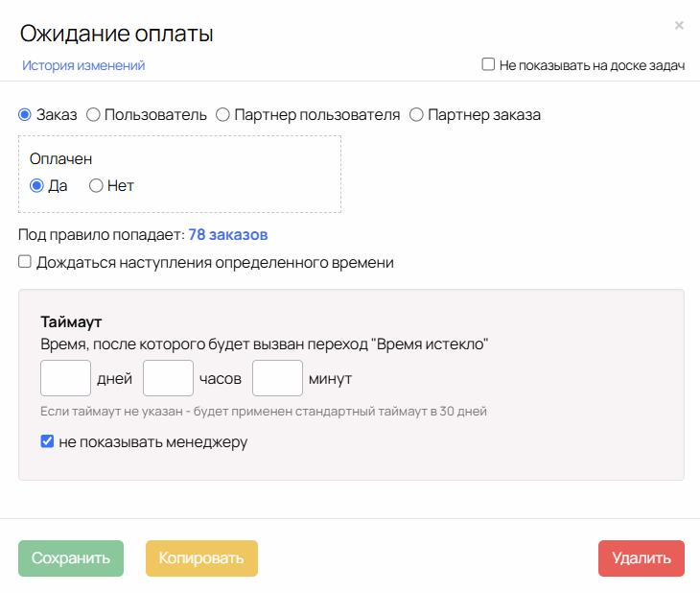Focus the часов timeout input field
The height and width of the screenshot is (593, 700).
pyautogui.click(x=169, y=378)
